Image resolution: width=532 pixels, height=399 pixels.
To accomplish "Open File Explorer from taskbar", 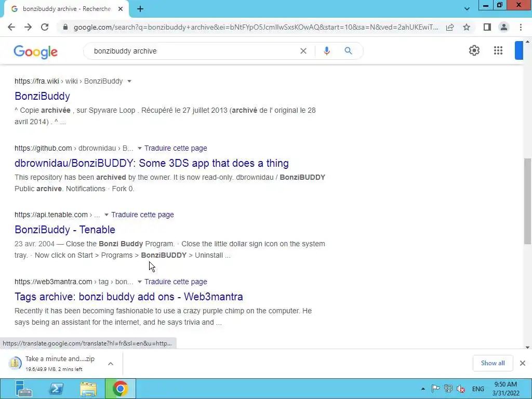I will [x=88, y=389].
